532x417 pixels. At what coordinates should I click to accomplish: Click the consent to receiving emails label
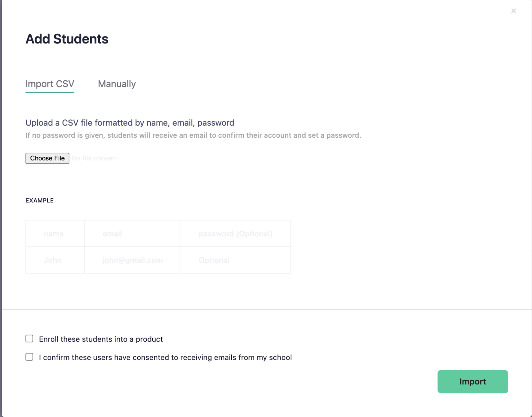click(x=165, y=357)
